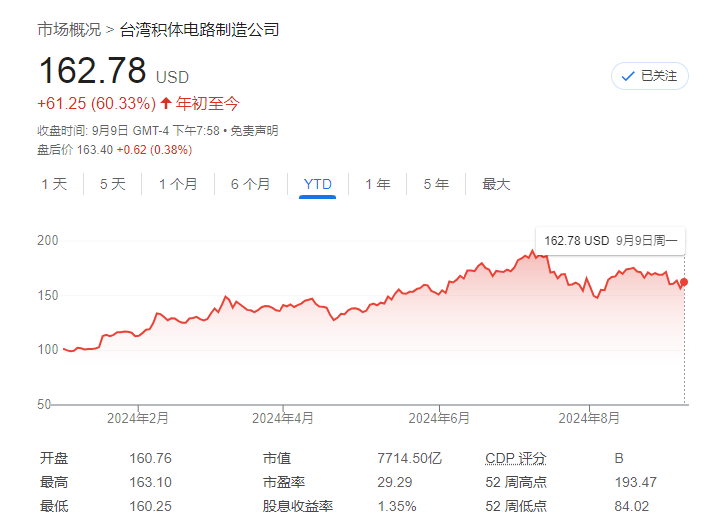
Task: Click the 100 y-axis label
Action: click(x=48, y=349)
